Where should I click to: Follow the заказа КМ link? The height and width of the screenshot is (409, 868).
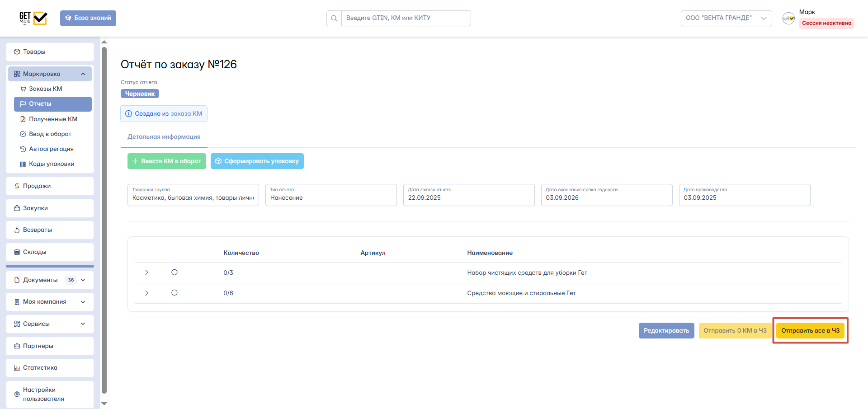point(186,114)
